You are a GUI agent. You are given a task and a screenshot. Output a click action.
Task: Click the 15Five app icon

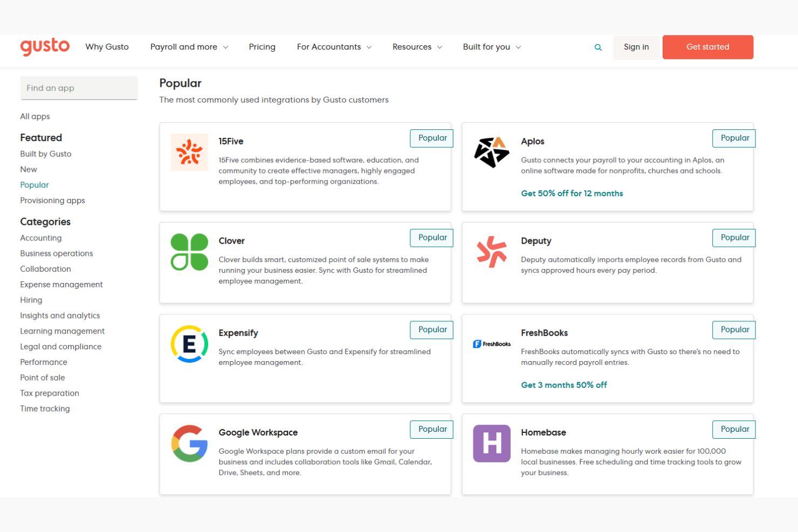pos(189,153)
